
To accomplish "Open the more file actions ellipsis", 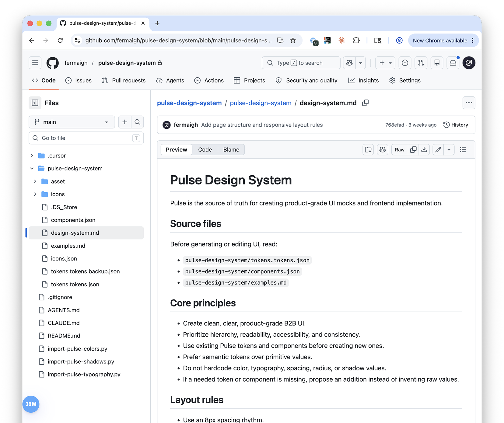I will tap(469, 103).
